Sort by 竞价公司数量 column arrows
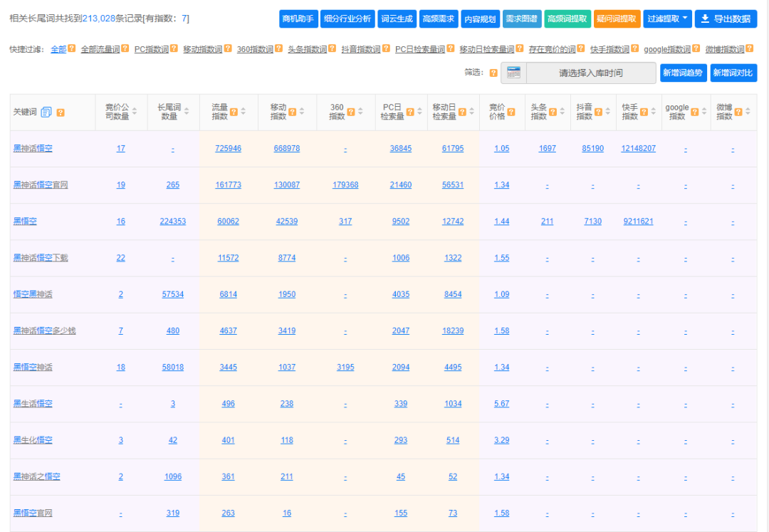 [135, 112]
